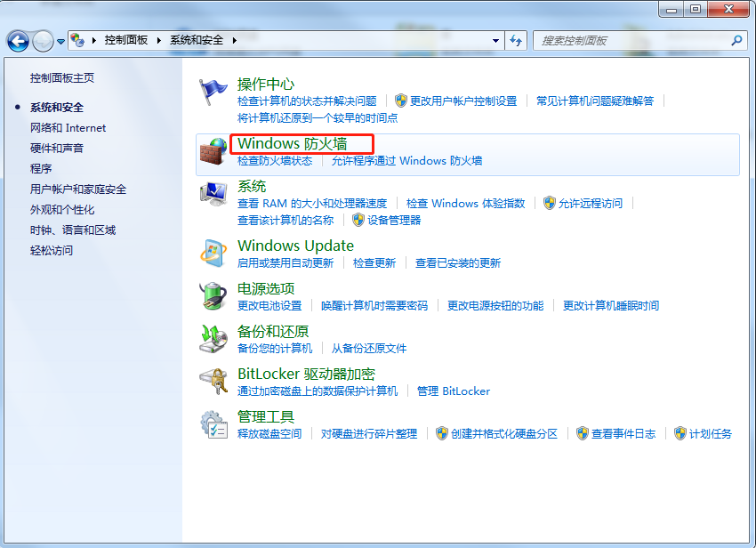Open 外观和个性化 category
The height and width of the screenshot is (548, 756).
[62, 209]
